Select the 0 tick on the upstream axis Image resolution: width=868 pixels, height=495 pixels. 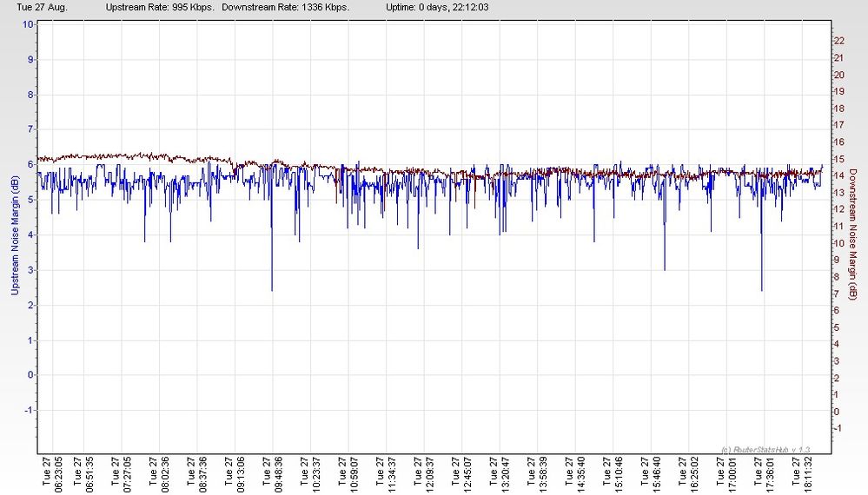(x=30, y=375)
